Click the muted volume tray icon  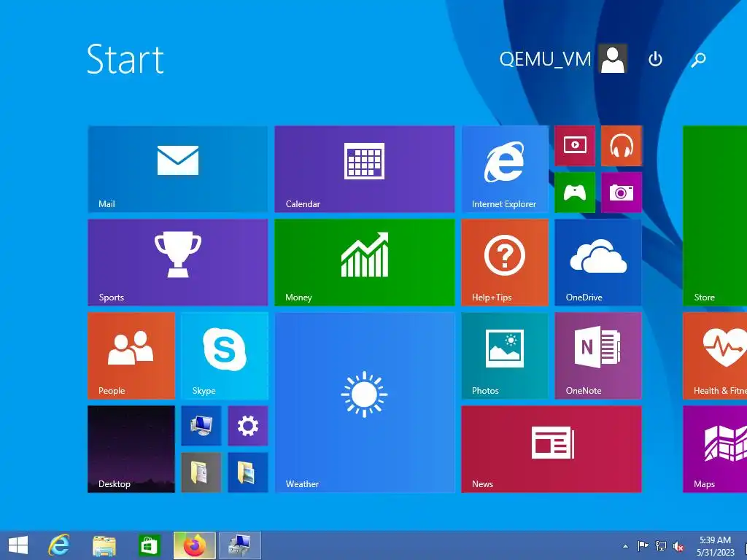[678, 546]
